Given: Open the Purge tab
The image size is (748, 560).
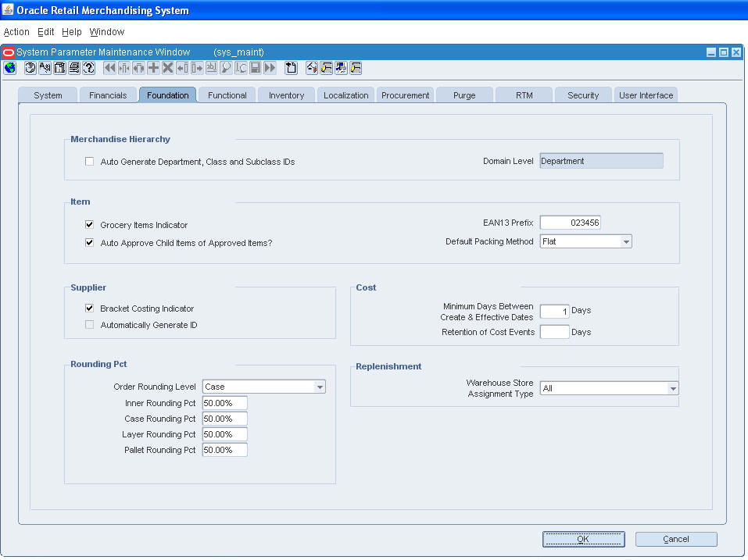Looking at the screenshot, I should [464, 95].
